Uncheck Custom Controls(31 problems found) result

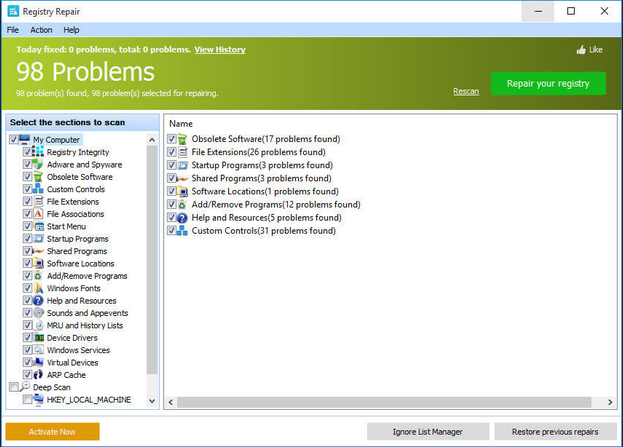[172, 230]
